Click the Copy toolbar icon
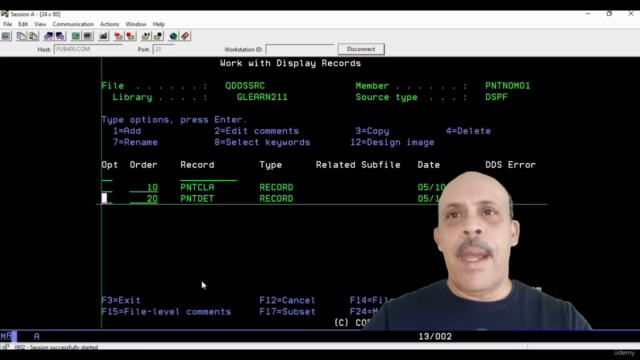The width and height of the screenshot is (640, 360). tap(21, 36)
